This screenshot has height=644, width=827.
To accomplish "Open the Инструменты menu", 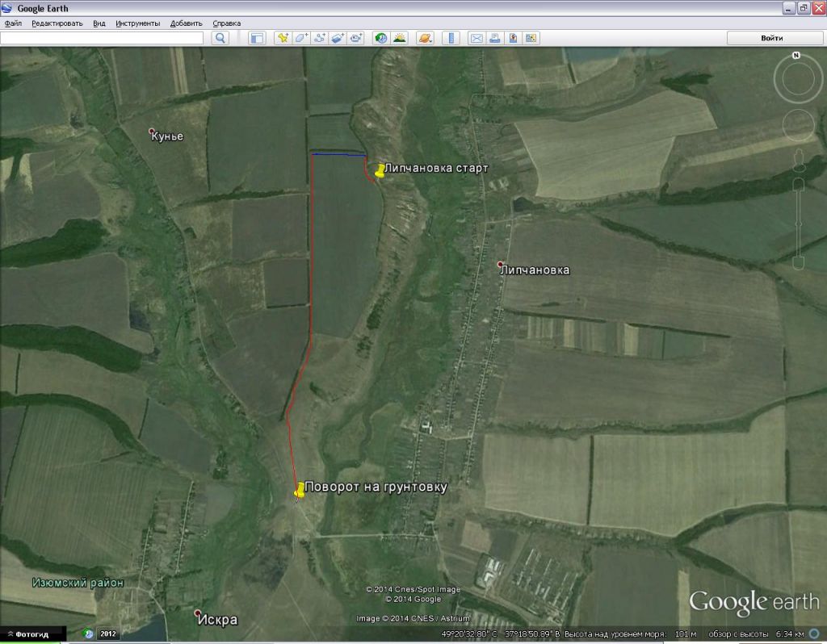I will click(x=137, y=23).
